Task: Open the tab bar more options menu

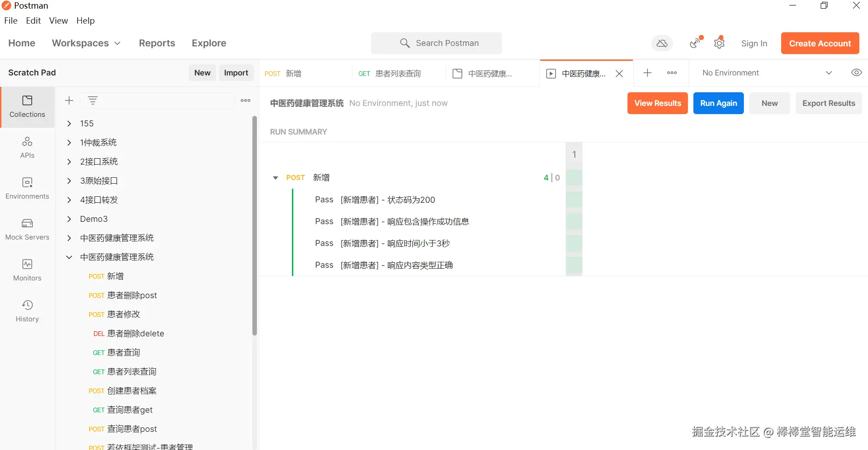Action: 672,73
